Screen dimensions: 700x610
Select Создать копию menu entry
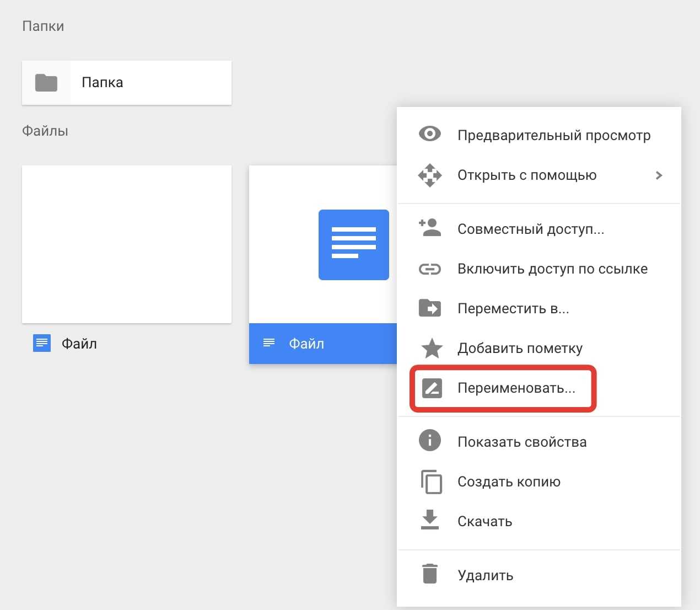pyautogui.click(x=539, y=481)
